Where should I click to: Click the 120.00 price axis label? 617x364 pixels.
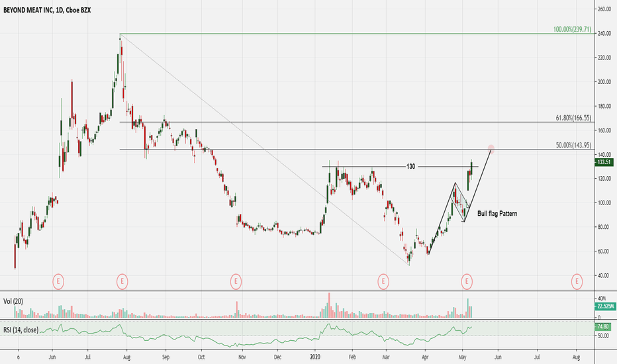(x=604, y=179)
